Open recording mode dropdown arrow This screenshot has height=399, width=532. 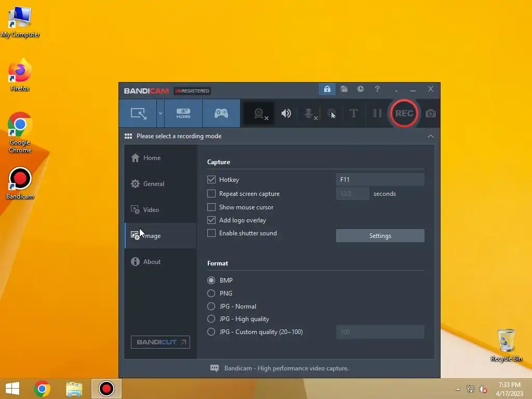(161, 113)
